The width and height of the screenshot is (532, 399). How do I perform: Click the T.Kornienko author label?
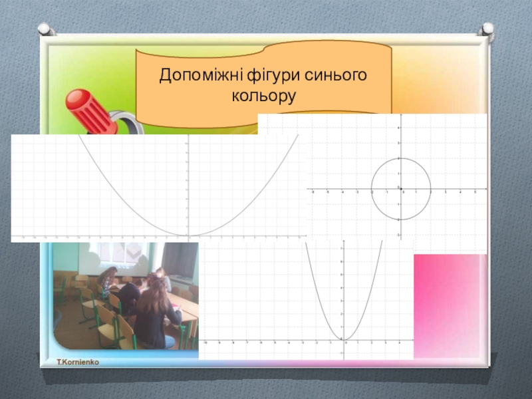(78, 359)
